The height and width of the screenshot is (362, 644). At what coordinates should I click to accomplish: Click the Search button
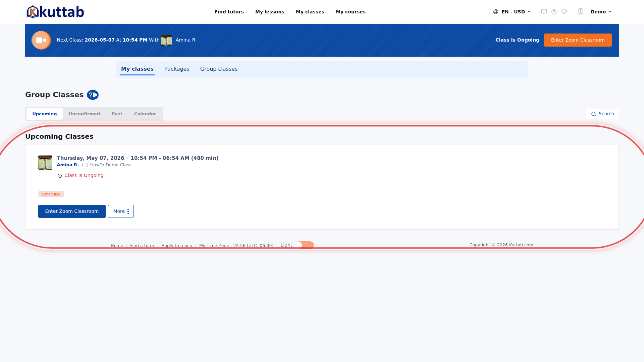602,114
